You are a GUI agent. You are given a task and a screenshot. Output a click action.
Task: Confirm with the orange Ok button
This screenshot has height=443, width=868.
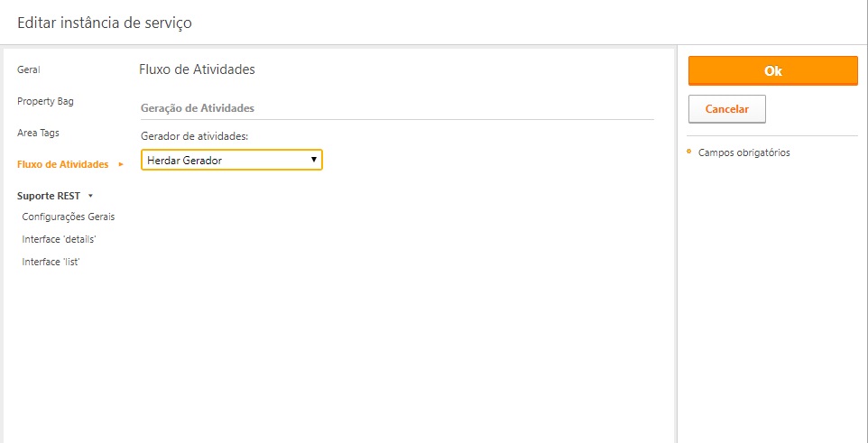(772, 71)
